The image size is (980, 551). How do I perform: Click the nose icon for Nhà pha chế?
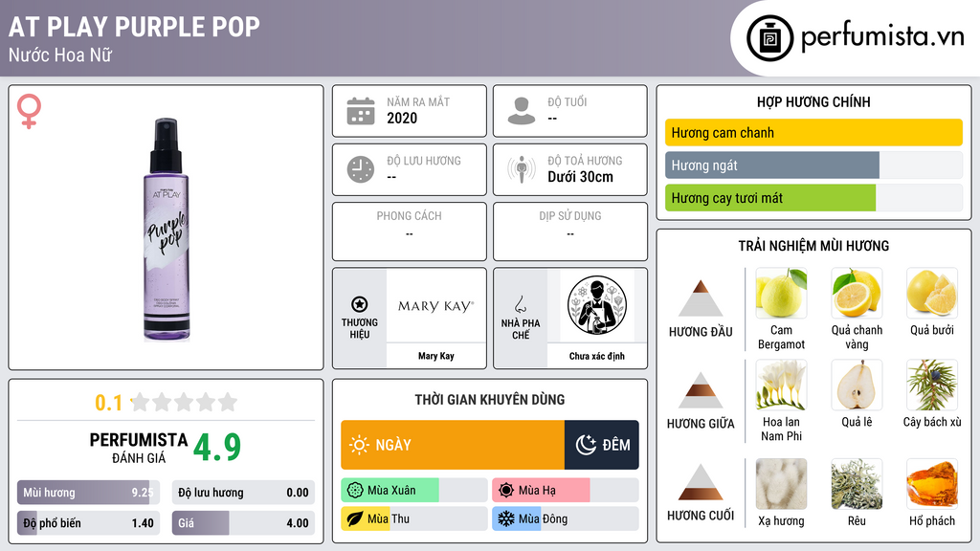[x=520, y=304]
